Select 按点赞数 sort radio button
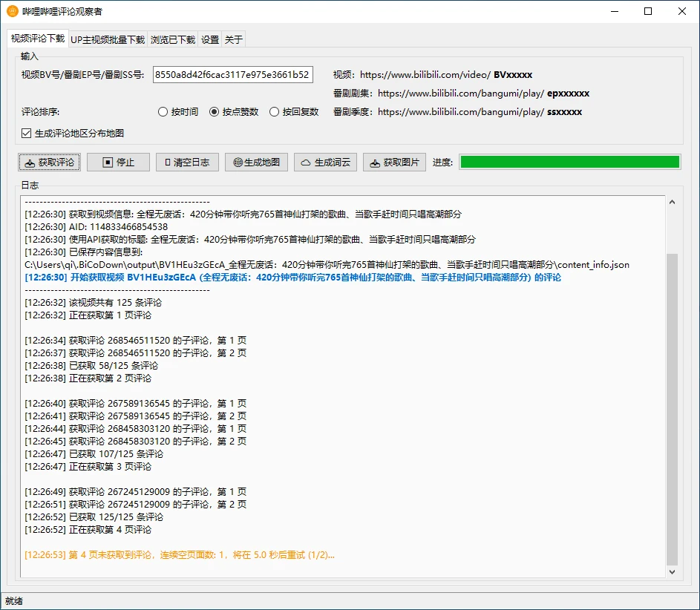The width and height of the screenshot is (700, 610). point(215,112)
